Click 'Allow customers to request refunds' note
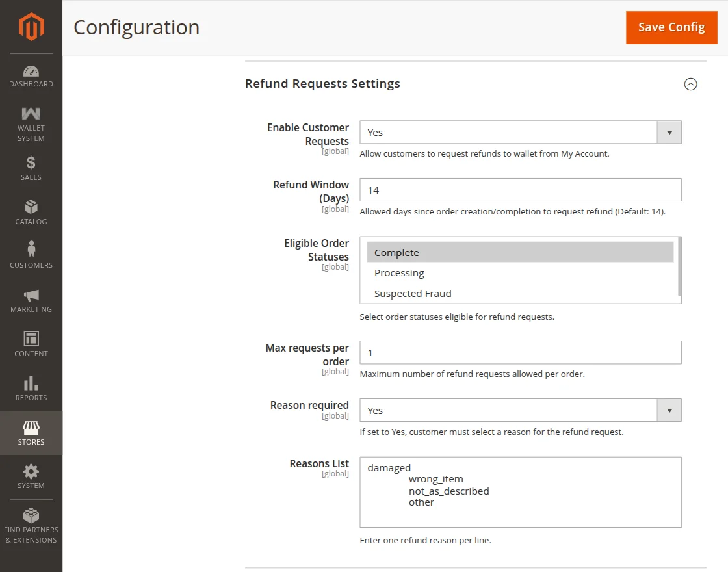 [x=484, y=153]
